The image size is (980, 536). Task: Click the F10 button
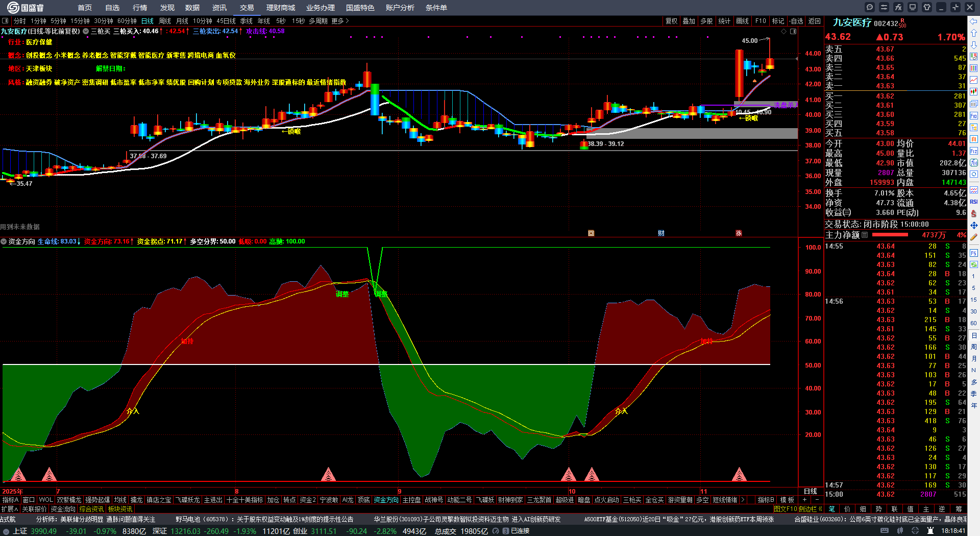(x=761, y=21)
